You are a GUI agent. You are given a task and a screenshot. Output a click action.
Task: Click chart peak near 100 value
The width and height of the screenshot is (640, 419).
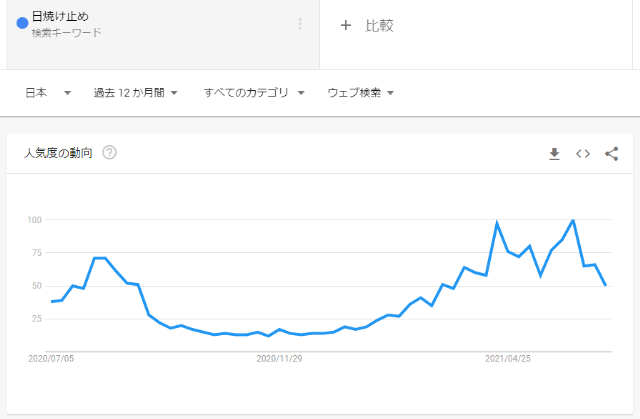(x=572, y=220)
